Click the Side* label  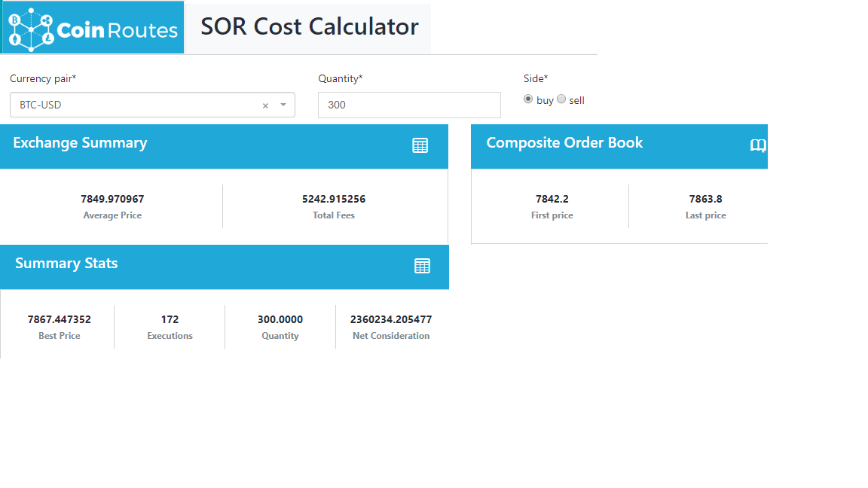tap(536, 78)
